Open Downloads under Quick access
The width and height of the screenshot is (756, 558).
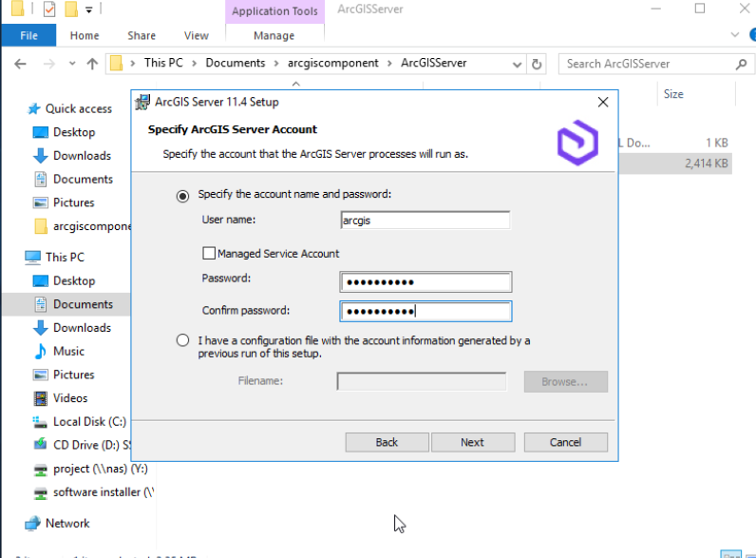click(82, 156)
